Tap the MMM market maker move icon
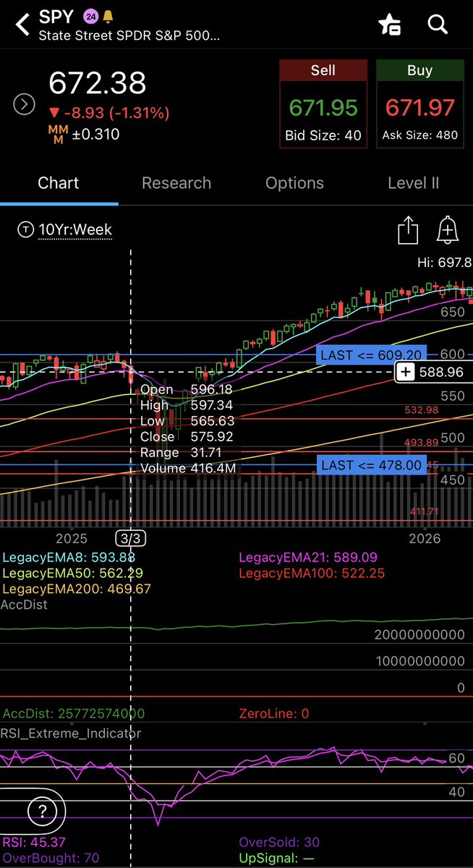The image size is (473, 868). click(x=57, y=135)
